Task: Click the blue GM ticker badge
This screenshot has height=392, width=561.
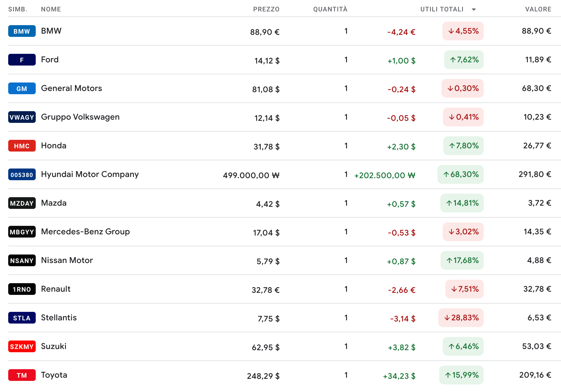Action: [x=22, y=88]
